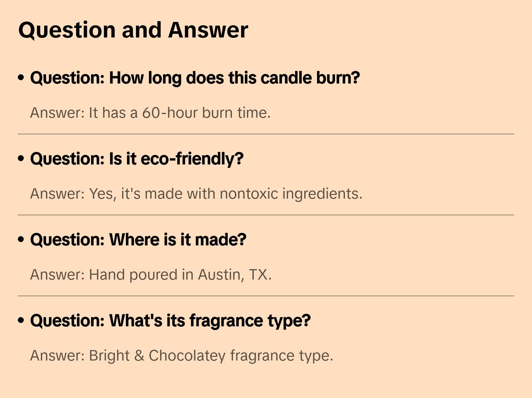532x398 pixels.
Task: Expand the "How long does this candle burn?" question
Action: pos(195,78)
